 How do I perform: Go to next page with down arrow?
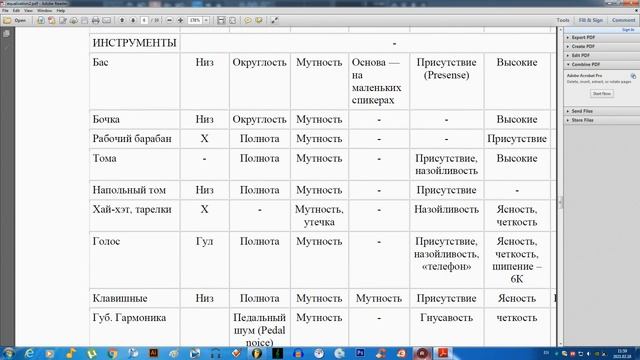[x=133, y=20]
